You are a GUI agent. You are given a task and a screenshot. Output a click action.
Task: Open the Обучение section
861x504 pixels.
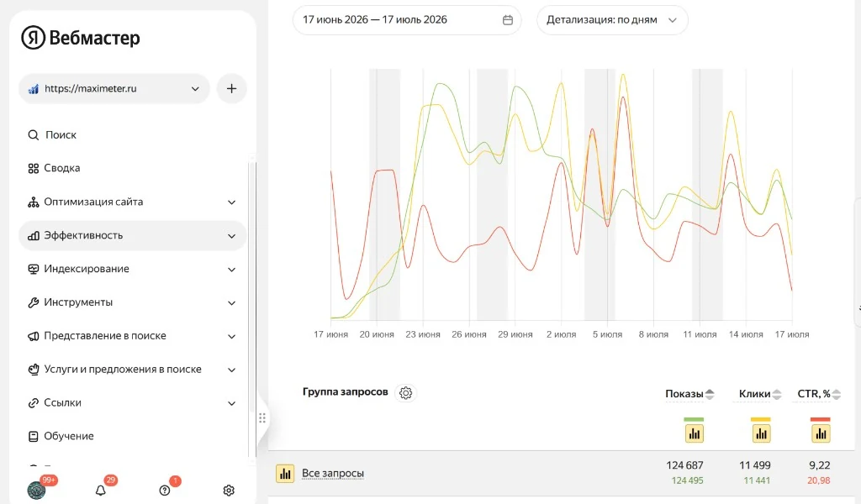[69, 436]
